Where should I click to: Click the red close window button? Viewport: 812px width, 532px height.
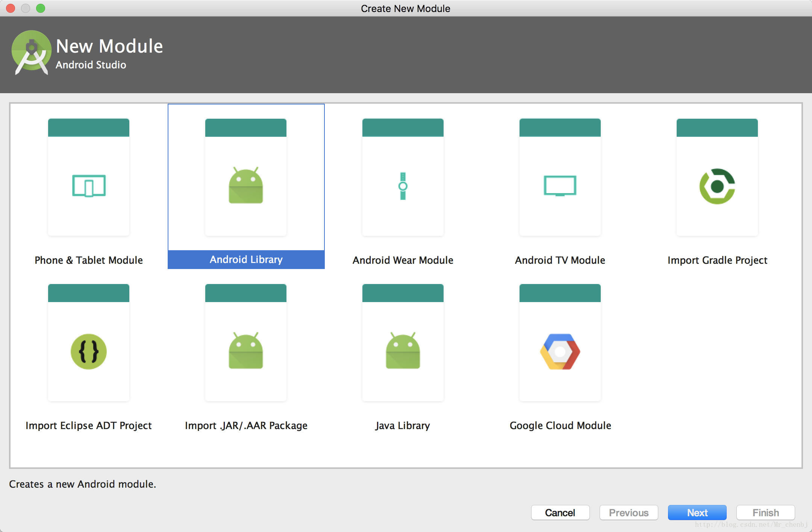[x=11, y=8]
